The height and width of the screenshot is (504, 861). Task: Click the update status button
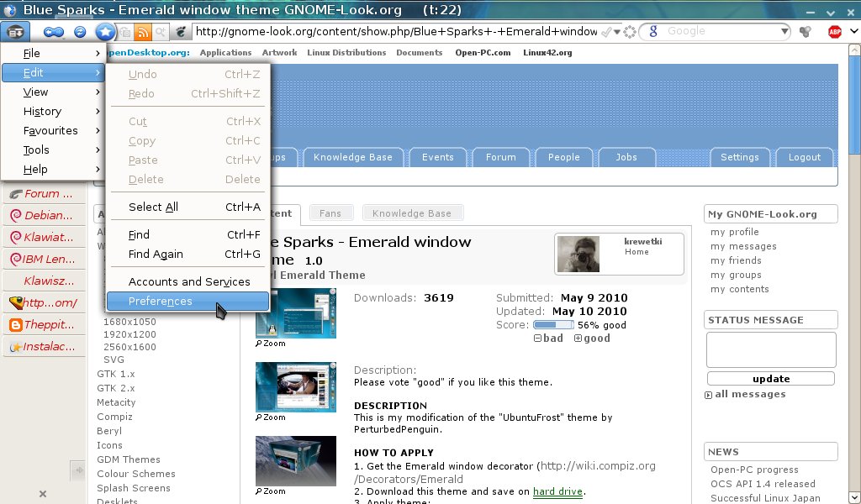pos(771,379)
